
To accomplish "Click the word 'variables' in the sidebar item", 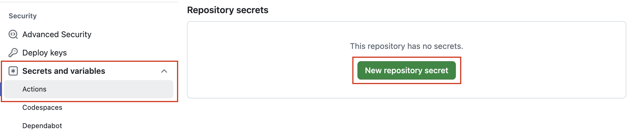I will [88, 71].
